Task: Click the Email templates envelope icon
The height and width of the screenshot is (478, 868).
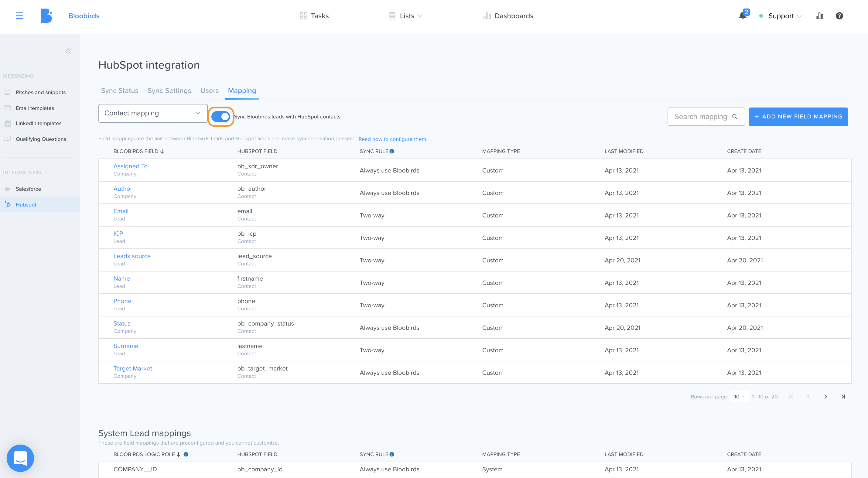Action: pyautogui.click(x=7, y=108)
